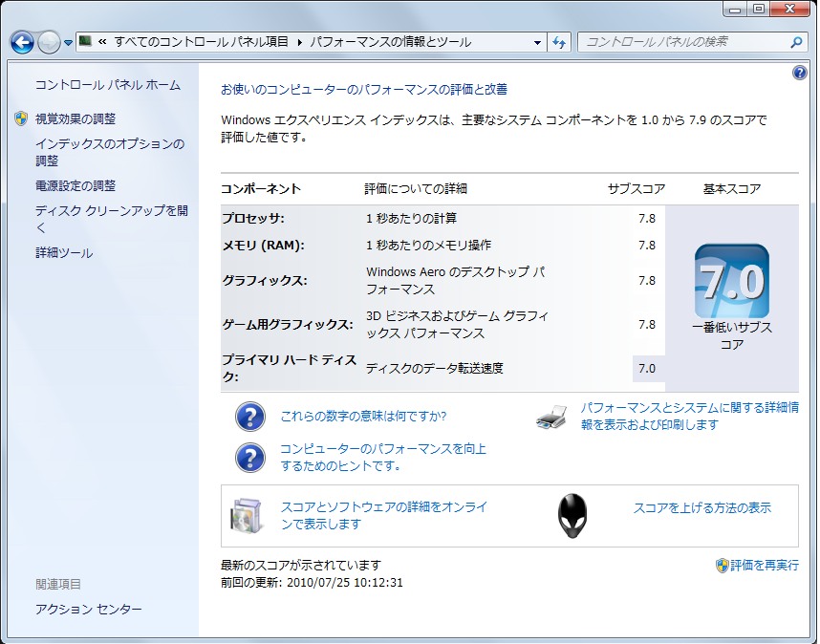Expand the address bar history dropdown
Image resolution: width=820 pixels, height=644 pixels.
coord(537,42)
